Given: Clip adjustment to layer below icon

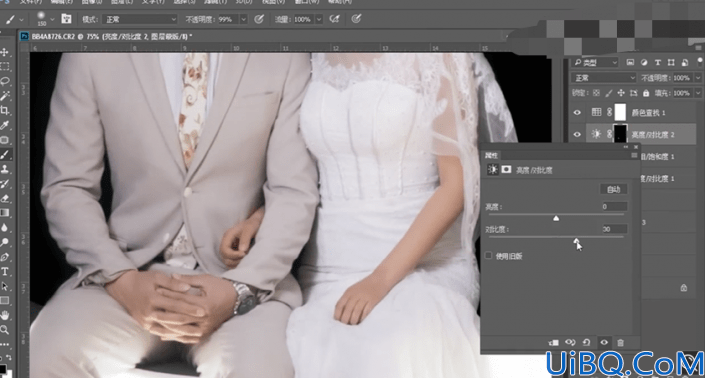Looking at the screenshot, I should coord(553,342).
